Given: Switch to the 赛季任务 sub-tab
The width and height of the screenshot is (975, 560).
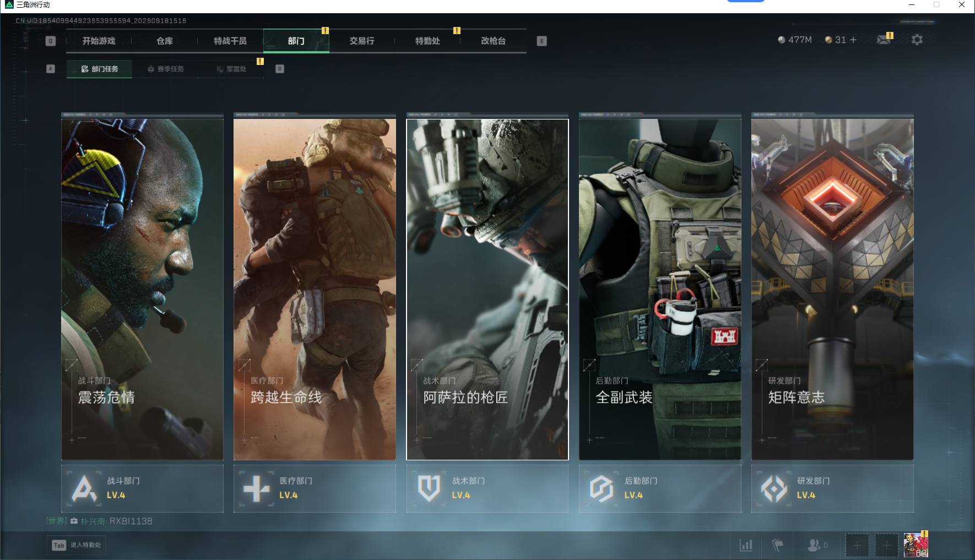Looking at the screenshot, I should pos(165,69).
